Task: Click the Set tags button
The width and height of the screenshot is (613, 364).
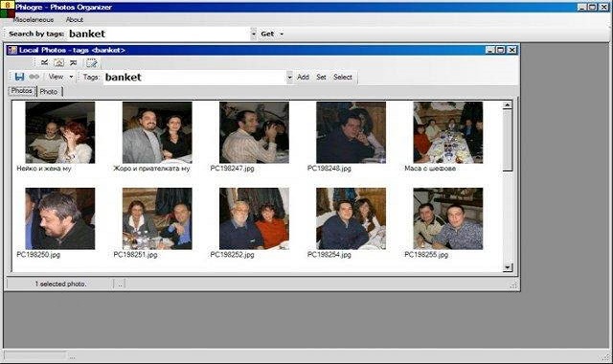Action: coord(322,77)
